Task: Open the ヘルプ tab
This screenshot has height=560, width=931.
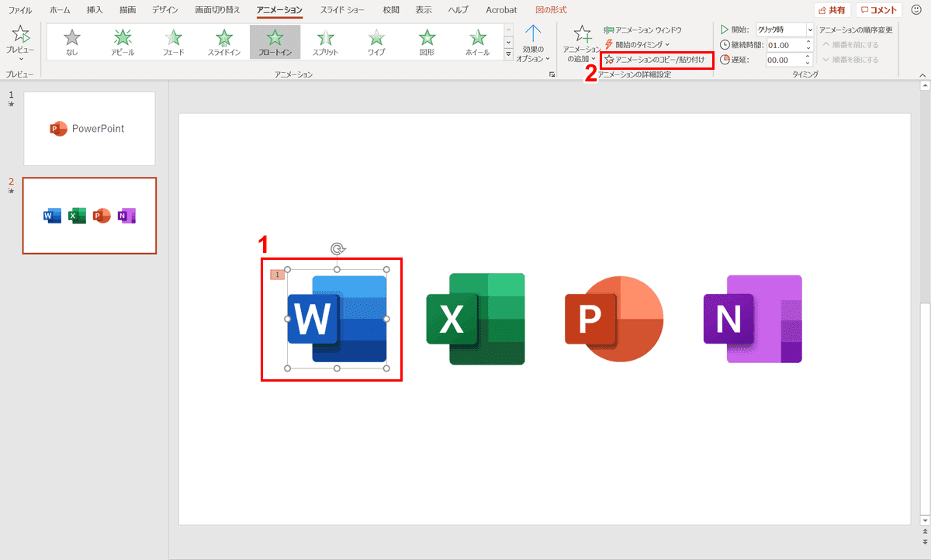Action: point(458,10)
